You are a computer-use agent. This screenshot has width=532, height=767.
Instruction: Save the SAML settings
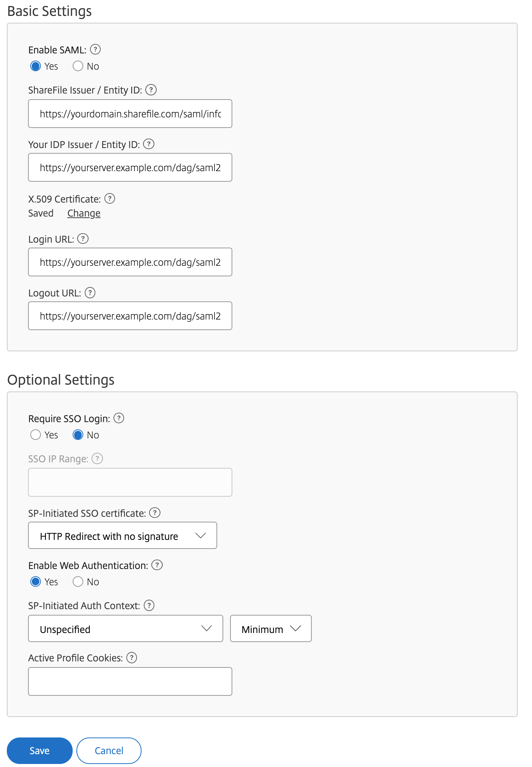coord(39,750)
